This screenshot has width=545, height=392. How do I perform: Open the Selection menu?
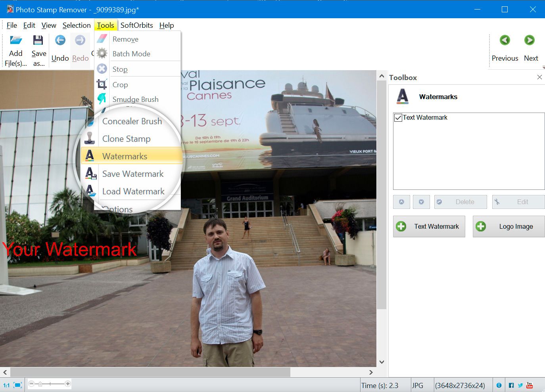coord(77,25)
